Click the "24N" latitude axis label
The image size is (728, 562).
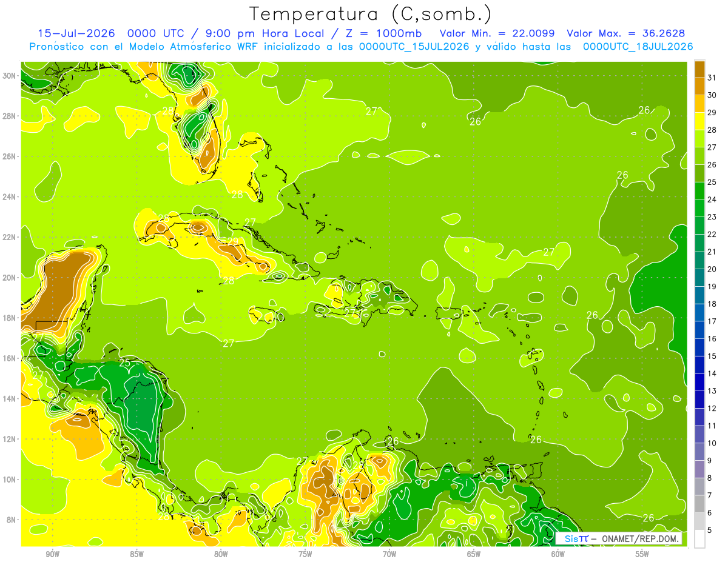pos(10,197)
